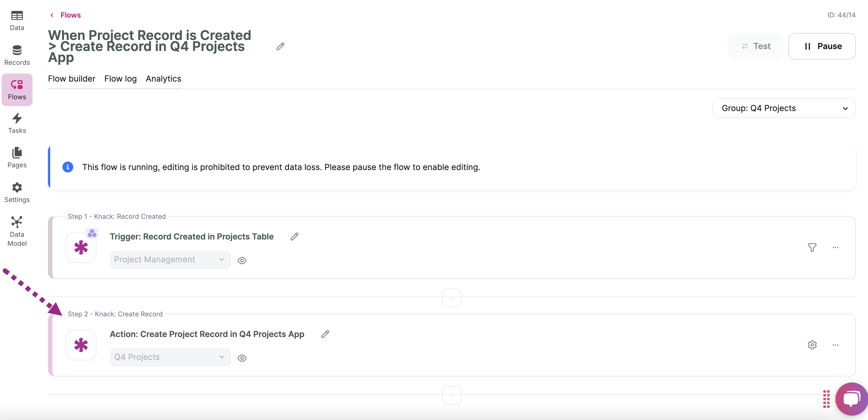The image size is (868, 420).
Task: Open Step 2 settings gear icon
Action: click(812, 345)
